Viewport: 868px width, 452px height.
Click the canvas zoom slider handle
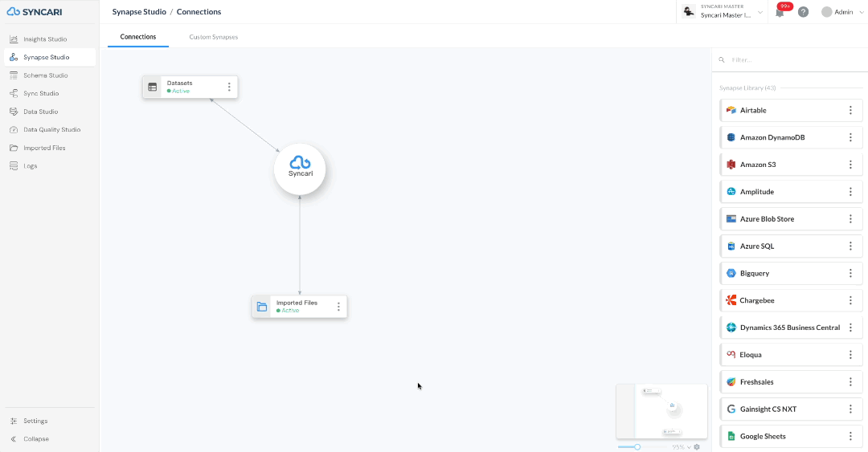(637, 447)
